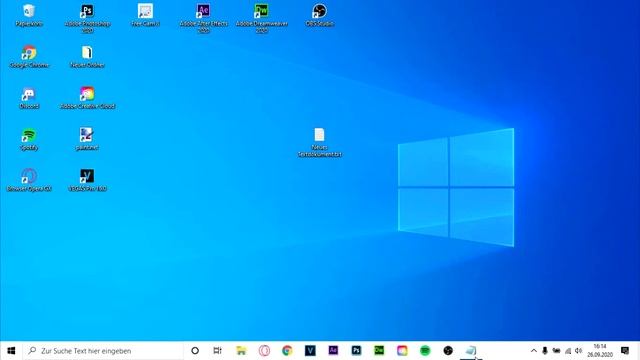Viewport: 640px width, 360px height.
Task: Open the Windows Start menu
Action: point(11,351)
